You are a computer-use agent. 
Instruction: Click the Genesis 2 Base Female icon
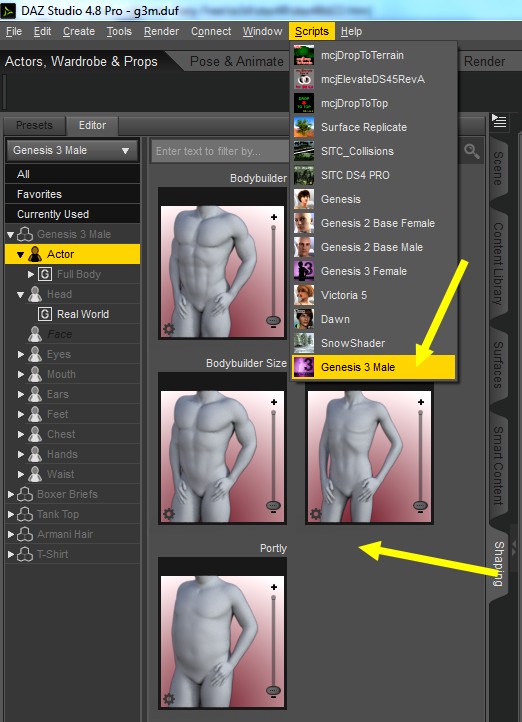[x=304, y=223]
